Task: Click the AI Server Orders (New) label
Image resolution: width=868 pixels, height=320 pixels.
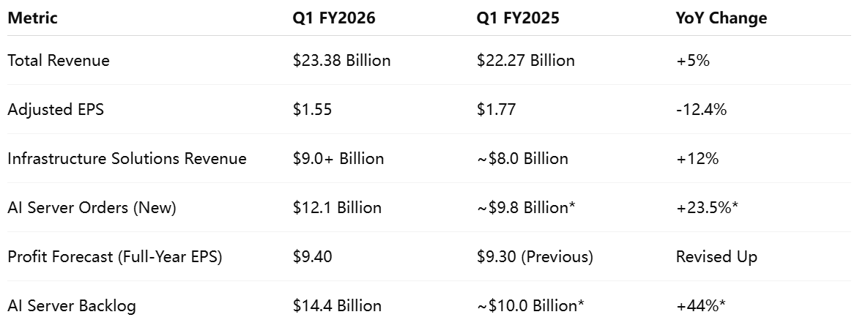Action: coord(92,208)
